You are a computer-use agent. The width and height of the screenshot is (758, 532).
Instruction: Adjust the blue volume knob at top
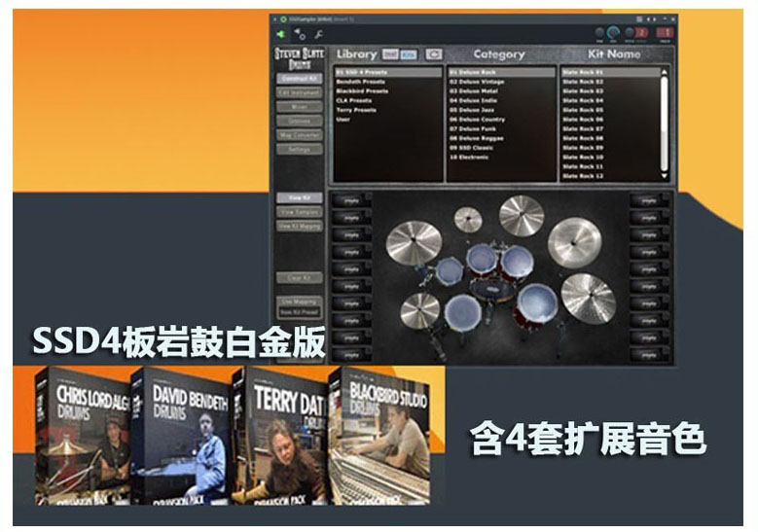pos(614,32)
